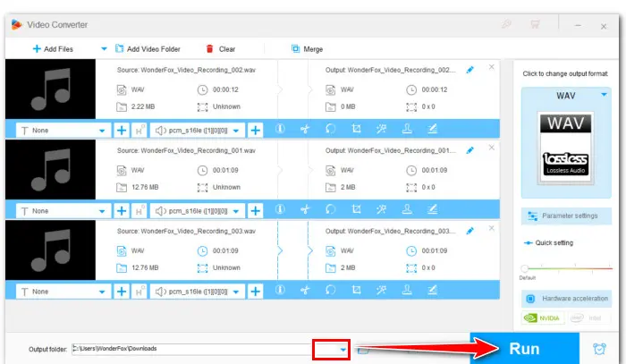626x364 pixels.
Task: Add subtitle plus button for Recording_003
Action: 122,292
